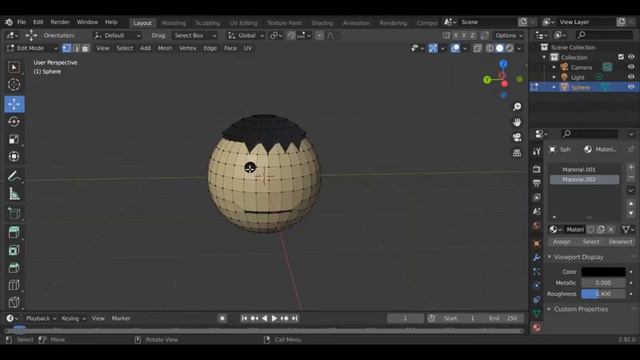Hide the Sphere in the outliner
640x360 pixels.
coord(631,87)
